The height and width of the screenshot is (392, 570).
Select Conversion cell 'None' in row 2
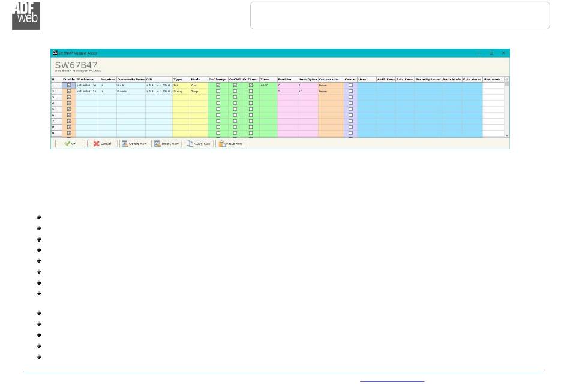click(x=331, y=91)
